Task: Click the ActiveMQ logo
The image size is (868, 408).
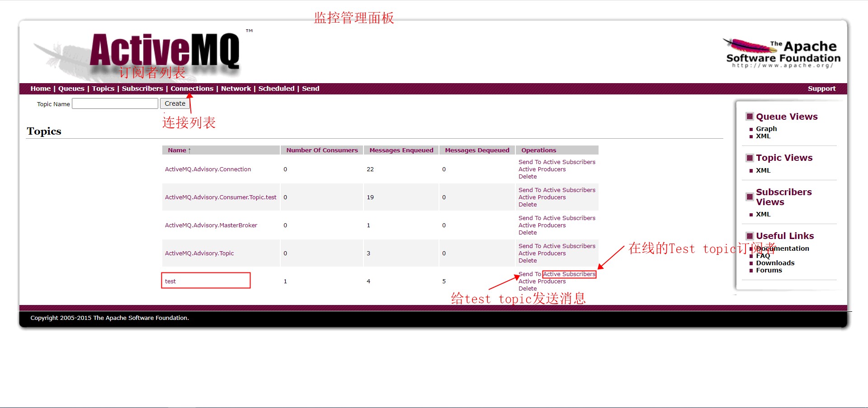Action: (165, 52)
